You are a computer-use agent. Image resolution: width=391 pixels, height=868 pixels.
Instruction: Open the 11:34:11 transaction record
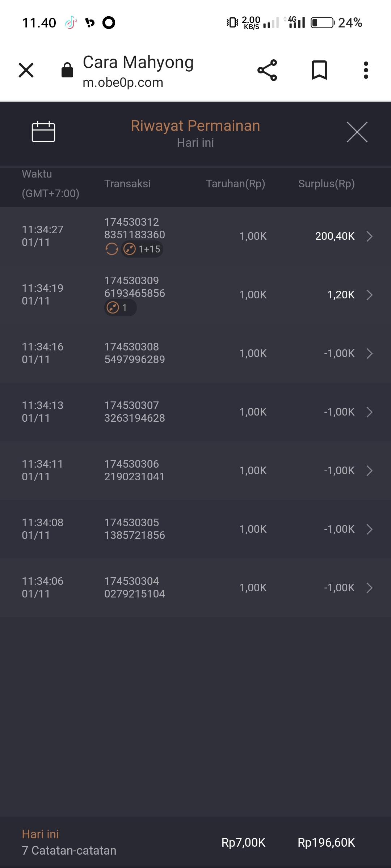(195, 471)
